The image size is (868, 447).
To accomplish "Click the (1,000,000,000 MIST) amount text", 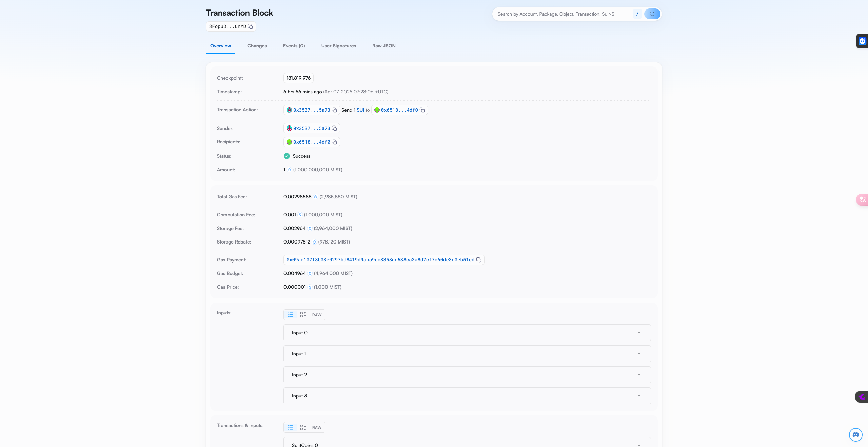I will (318, 170).
